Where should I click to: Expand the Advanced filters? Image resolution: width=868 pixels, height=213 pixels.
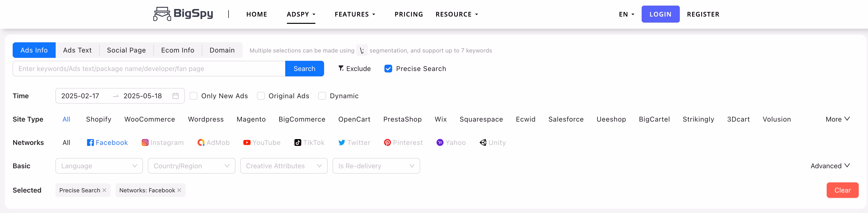click(x=830, y=166)
